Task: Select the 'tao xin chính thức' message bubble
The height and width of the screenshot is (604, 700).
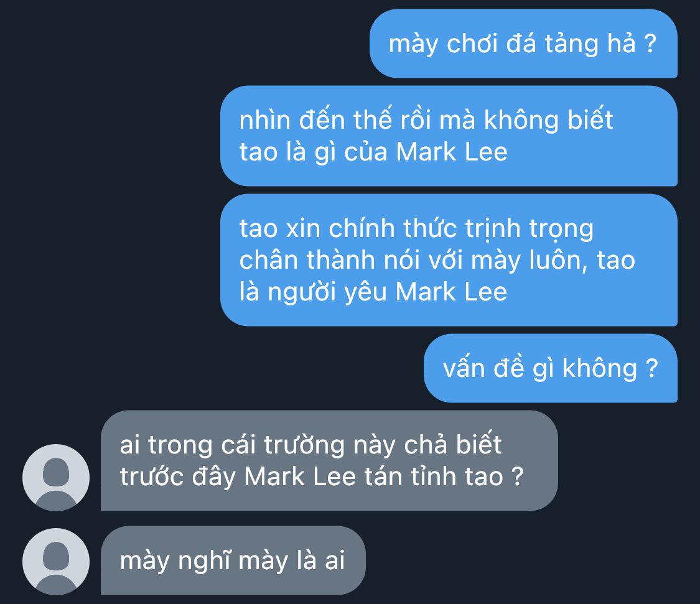Action: pos(449,260)
